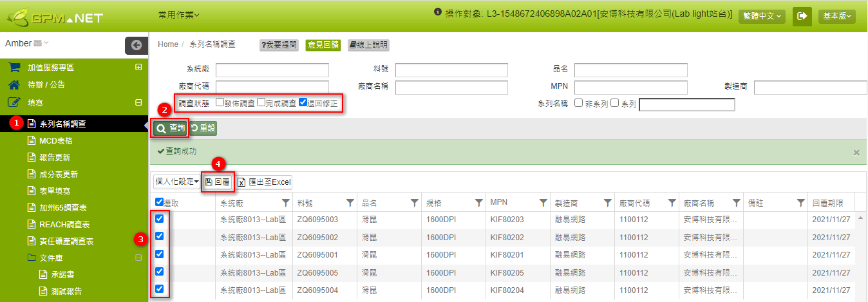The image size is (868, 302).
Task: Uncheck the 退回修正 status checkbox
Action: [x=303, y=102]
